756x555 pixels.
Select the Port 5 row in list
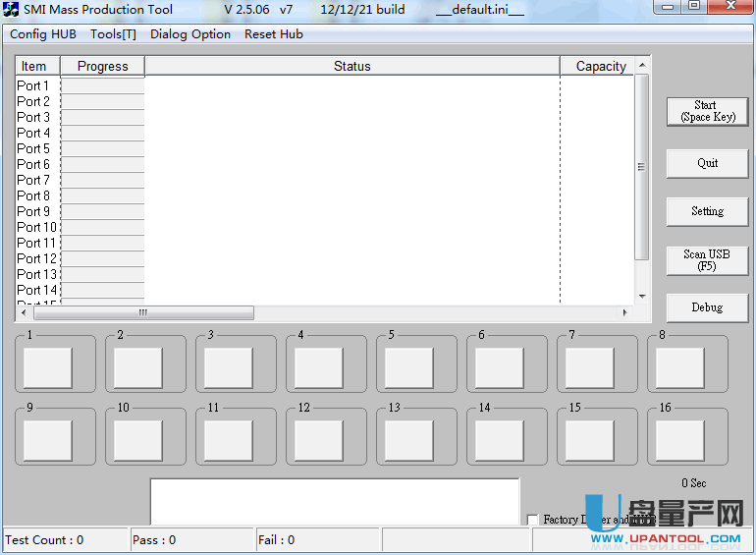tap(33, 148)
